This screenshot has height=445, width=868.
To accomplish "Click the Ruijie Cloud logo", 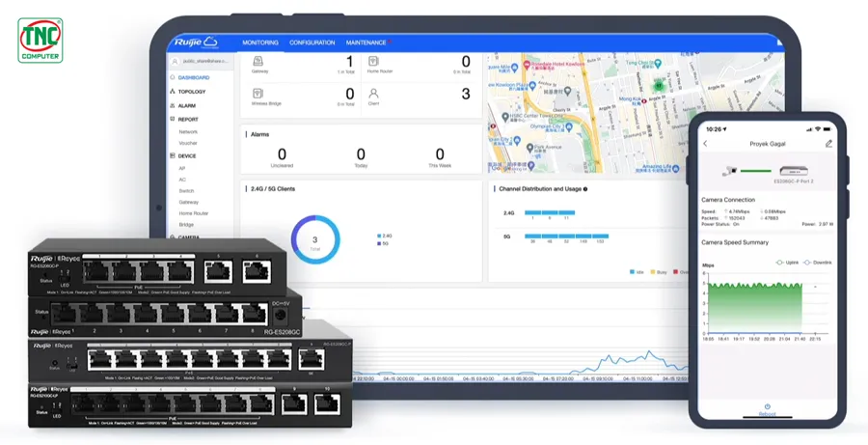I will point(196,42).
